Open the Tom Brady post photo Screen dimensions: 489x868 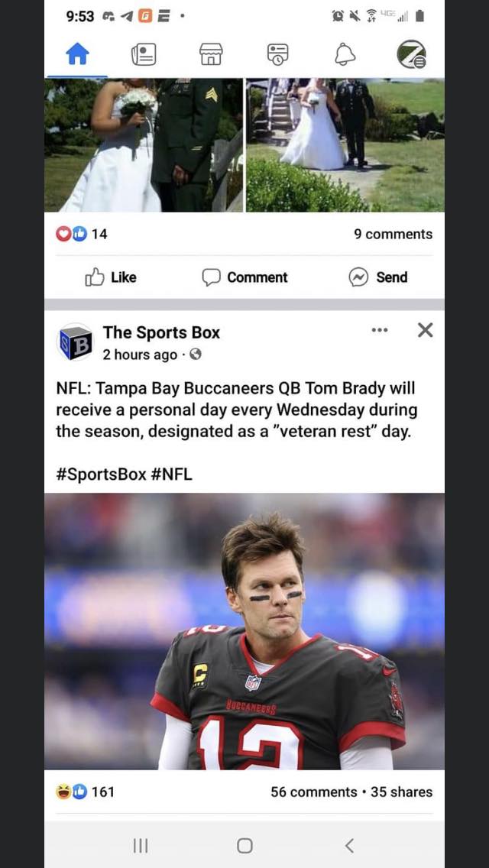[244, 631]
